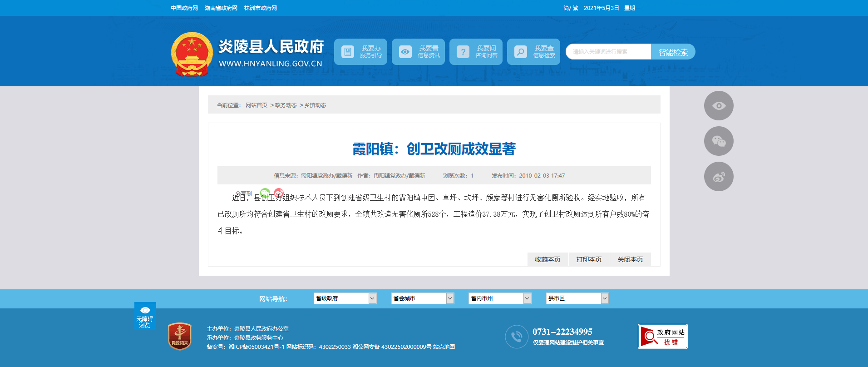Click the 党政机关 badge icon in footer
The image size is (868, 367).
[180, 337]
